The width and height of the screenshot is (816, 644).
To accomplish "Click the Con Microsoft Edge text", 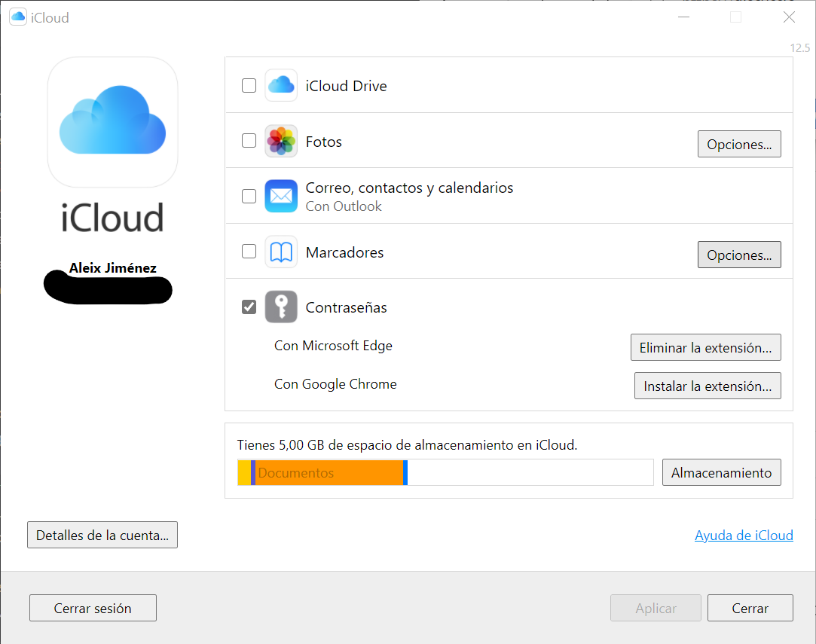I will [333, 346].
